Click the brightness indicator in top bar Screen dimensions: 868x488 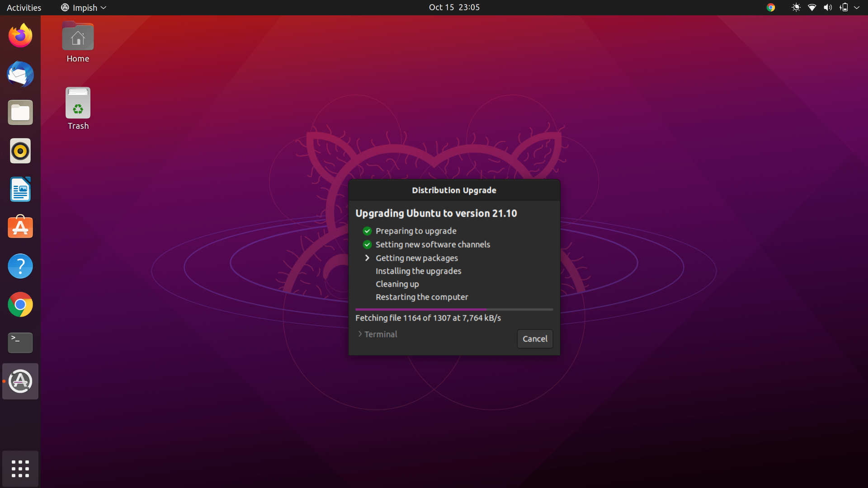coord(796,7)
